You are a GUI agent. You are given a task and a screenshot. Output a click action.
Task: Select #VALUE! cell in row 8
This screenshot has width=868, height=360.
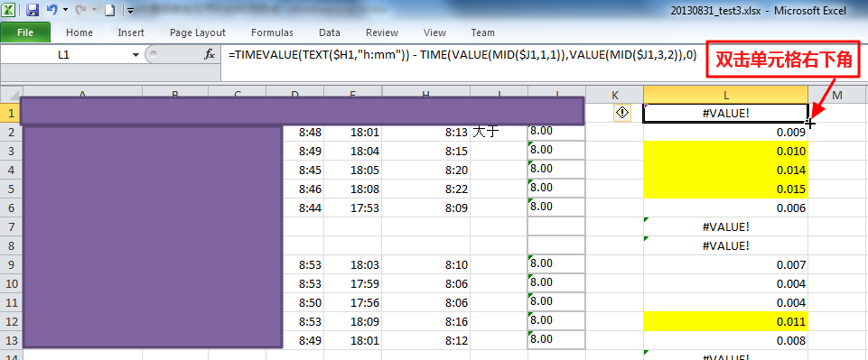point(725,245)
